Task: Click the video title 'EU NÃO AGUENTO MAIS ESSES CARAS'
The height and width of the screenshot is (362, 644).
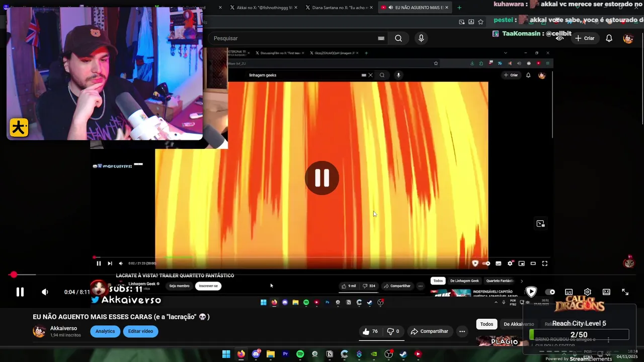Action: tap(121, 317)
